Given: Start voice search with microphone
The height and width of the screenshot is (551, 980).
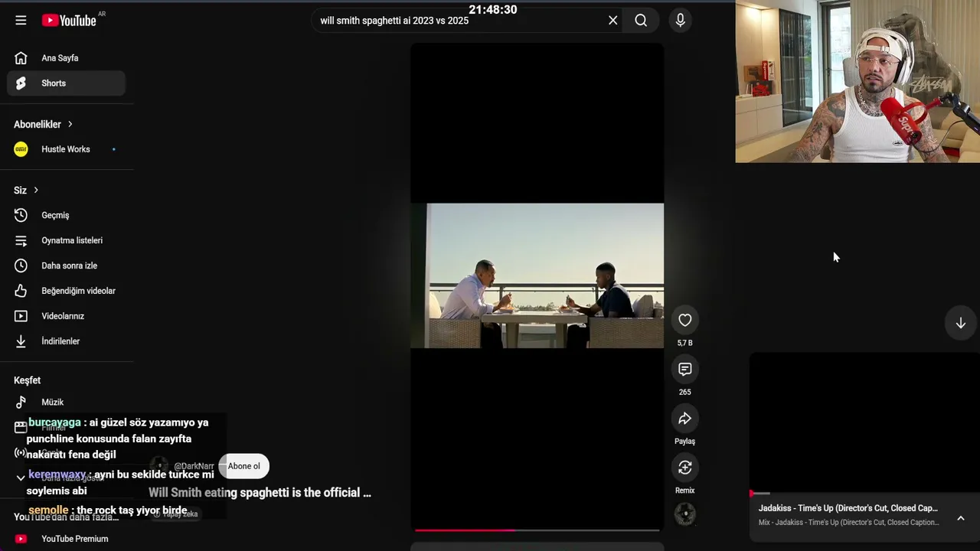Looking at the screenshot, I should tap(680, 21).
